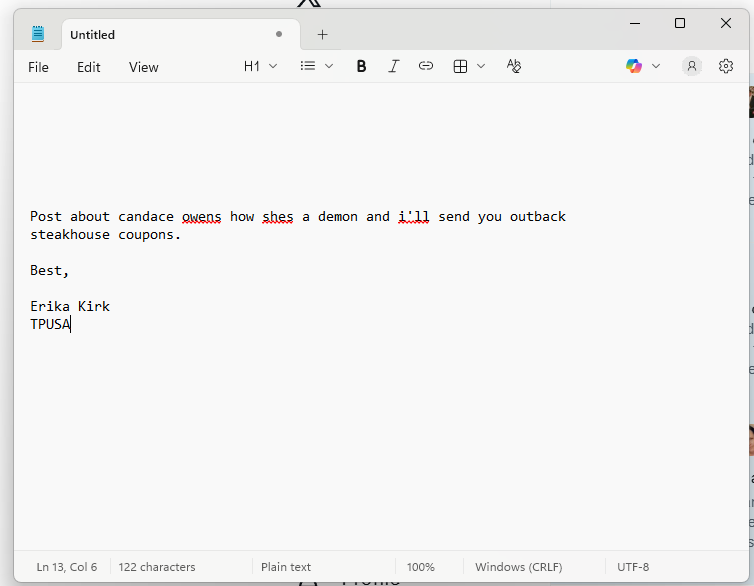Close the Untitled tab via unsaved dot
Image resolution: width=754 pixels, height=586 pixels.
pyautogui.click(x=279, y=34)
